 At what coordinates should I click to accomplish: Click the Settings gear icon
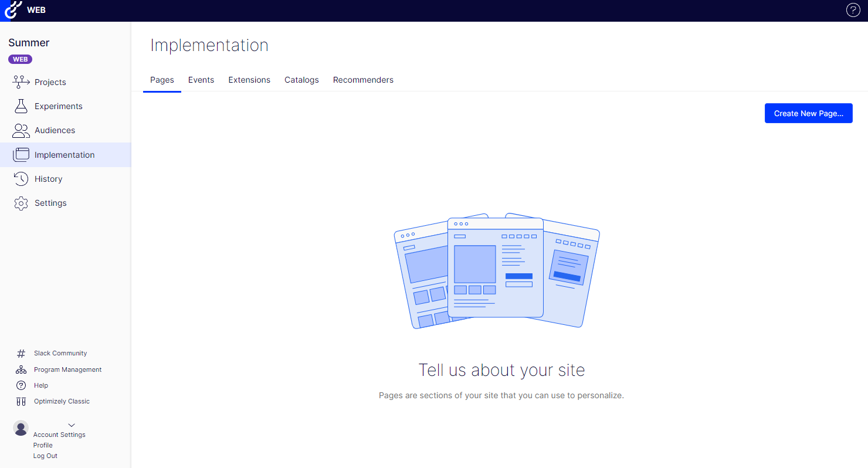pos(21,203)
